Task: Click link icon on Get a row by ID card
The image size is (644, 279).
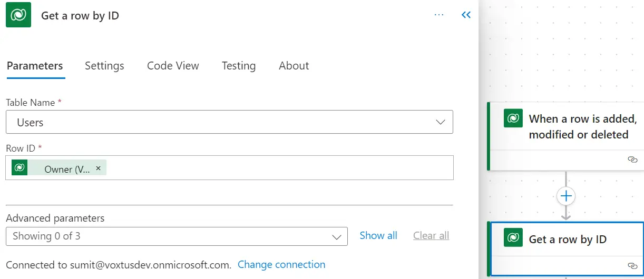Action: point(633,266)
